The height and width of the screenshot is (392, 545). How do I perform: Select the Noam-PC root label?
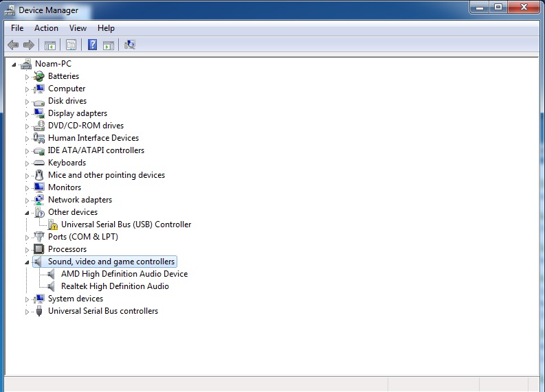[53, 64]
